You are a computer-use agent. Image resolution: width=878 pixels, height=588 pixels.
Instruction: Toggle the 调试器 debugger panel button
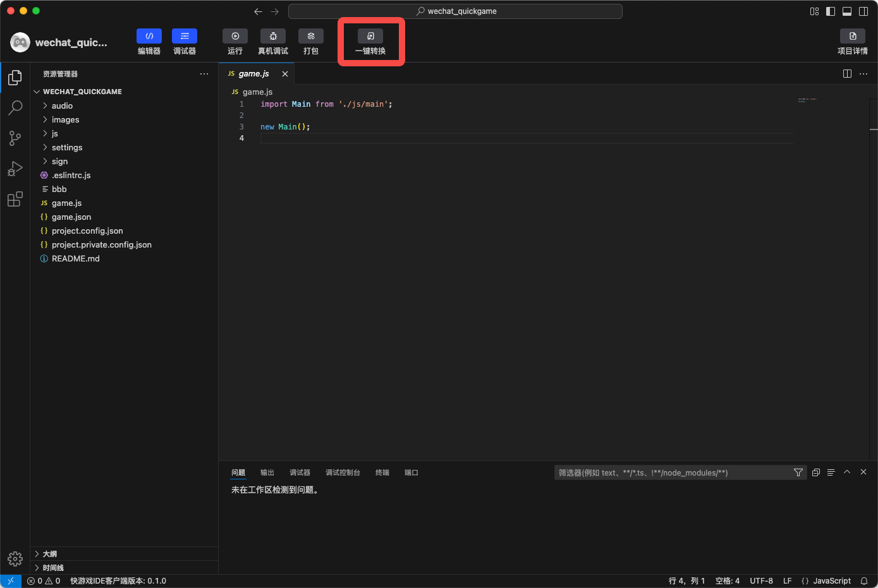click(x=185, y=37)
